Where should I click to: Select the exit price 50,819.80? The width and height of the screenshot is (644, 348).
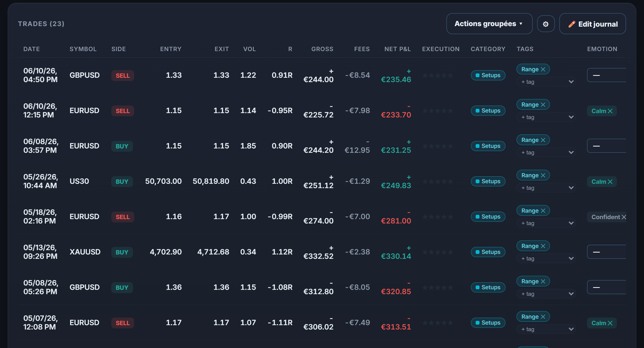point(211,181)
